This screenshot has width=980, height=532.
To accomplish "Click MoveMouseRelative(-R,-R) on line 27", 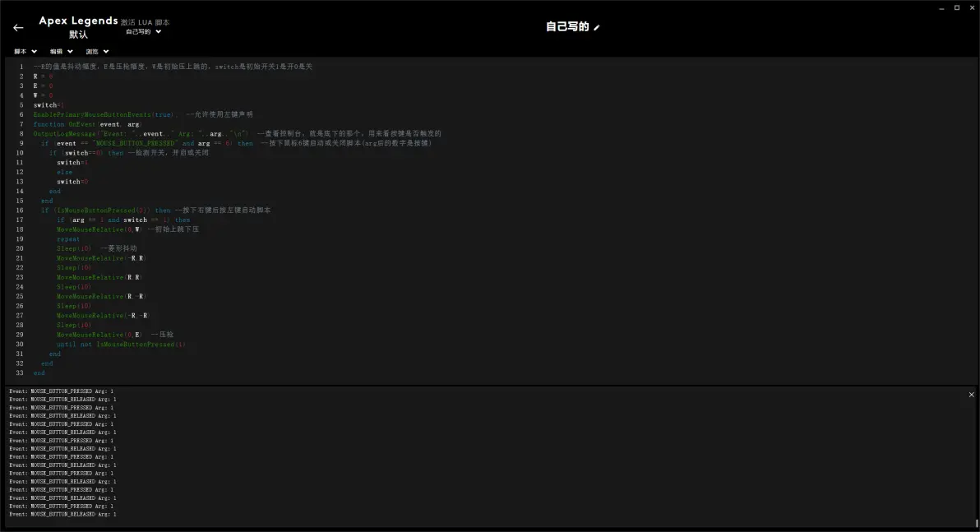I will [x=103, y=316].
